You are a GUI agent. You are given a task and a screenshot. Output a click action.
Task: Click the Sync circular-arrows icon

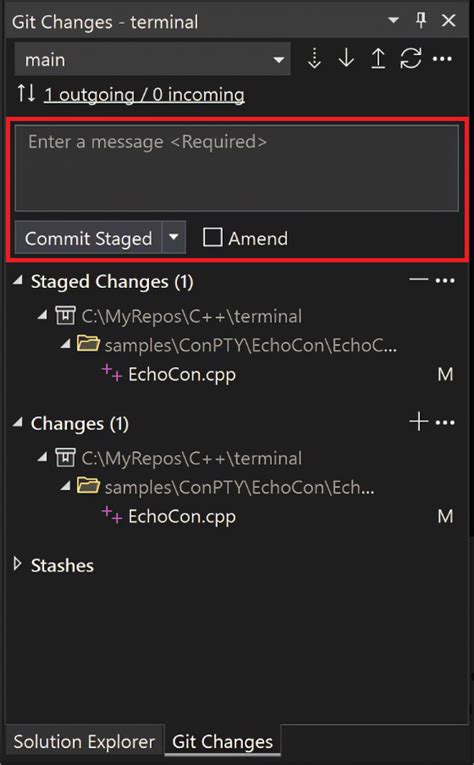tap(411, 59)
